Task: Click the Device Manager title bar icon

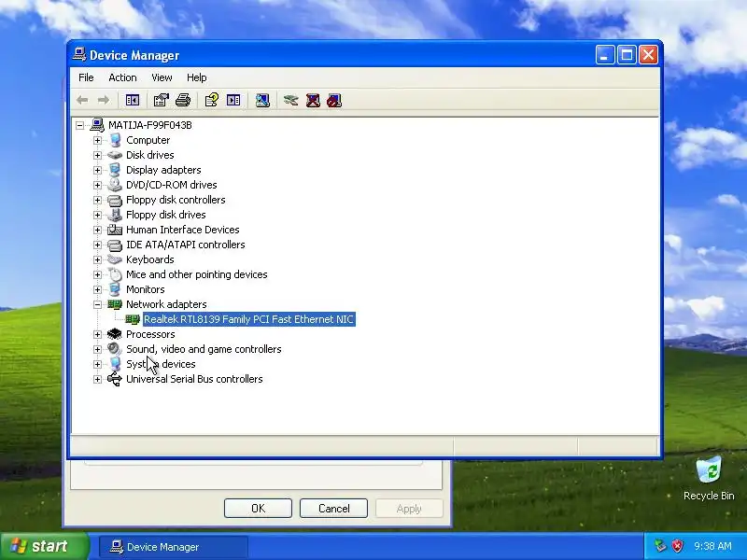Action: [x=79, y=55]
